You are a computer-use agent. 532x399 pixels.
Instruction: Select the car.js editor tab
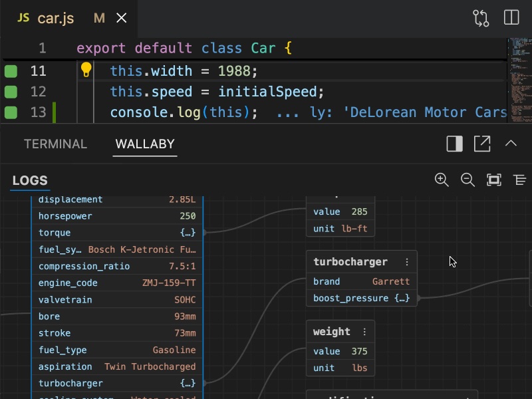pyautogui.click(x=69, y=19)
